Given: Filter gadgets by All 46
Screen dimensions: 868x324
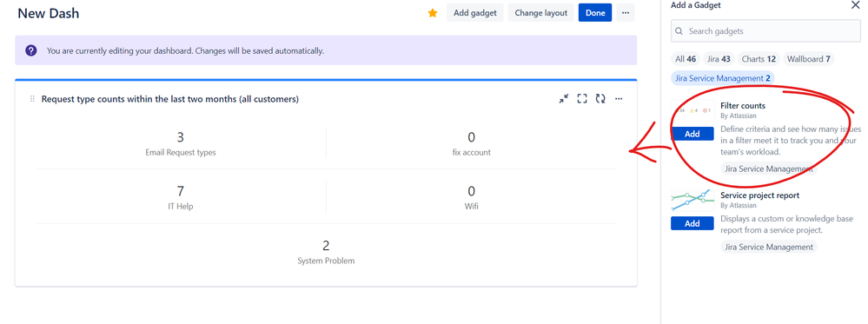Looking at the screenshot, I should click(x=686, y=59).
